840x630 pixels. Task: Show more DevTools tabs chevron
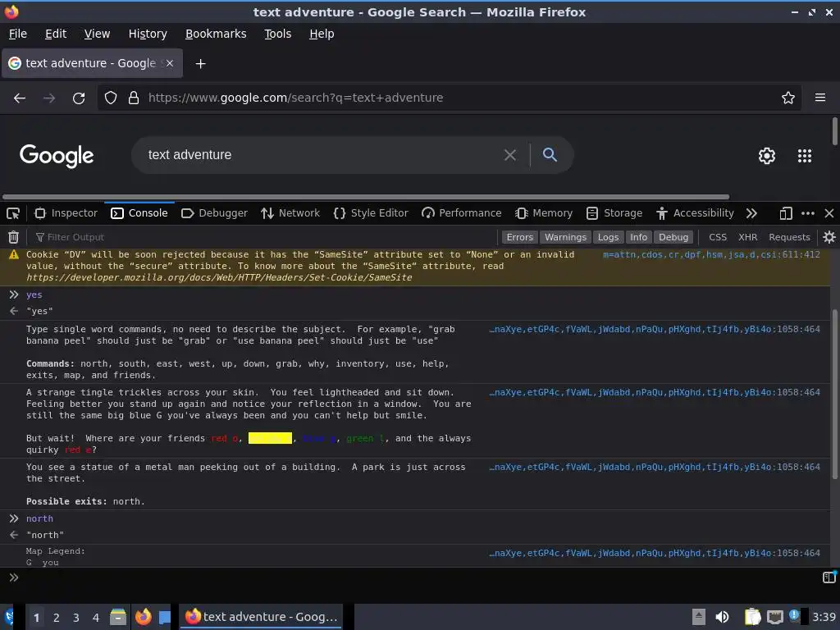[x=751, y=213]
